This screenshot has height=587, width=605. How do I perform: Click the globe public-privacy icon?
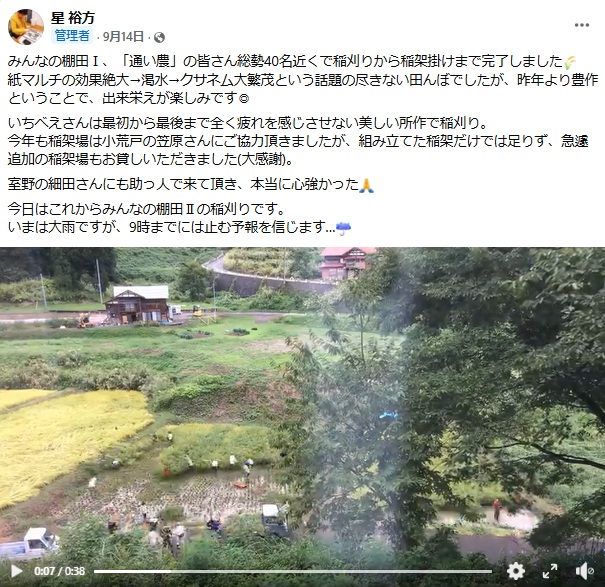pos(159,37)
